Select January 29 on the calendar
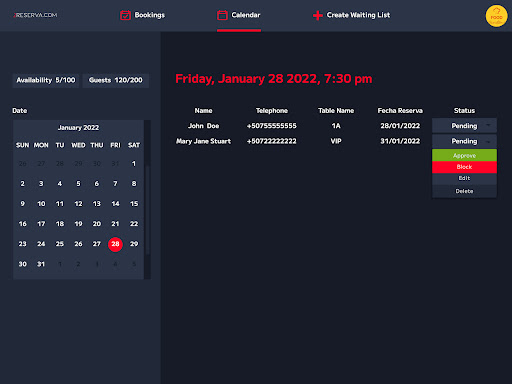 tap(134, 244)
